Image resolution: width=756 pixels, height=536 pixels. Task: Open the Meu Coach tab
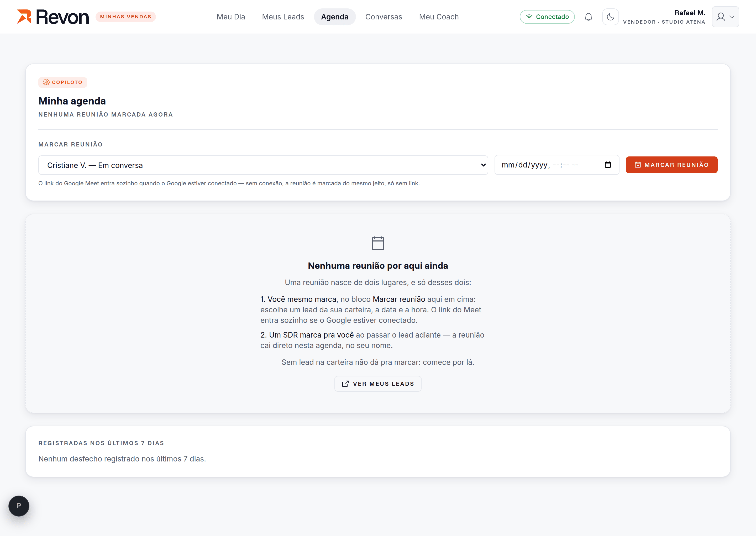pyautogui.click(x=439, y=17)
